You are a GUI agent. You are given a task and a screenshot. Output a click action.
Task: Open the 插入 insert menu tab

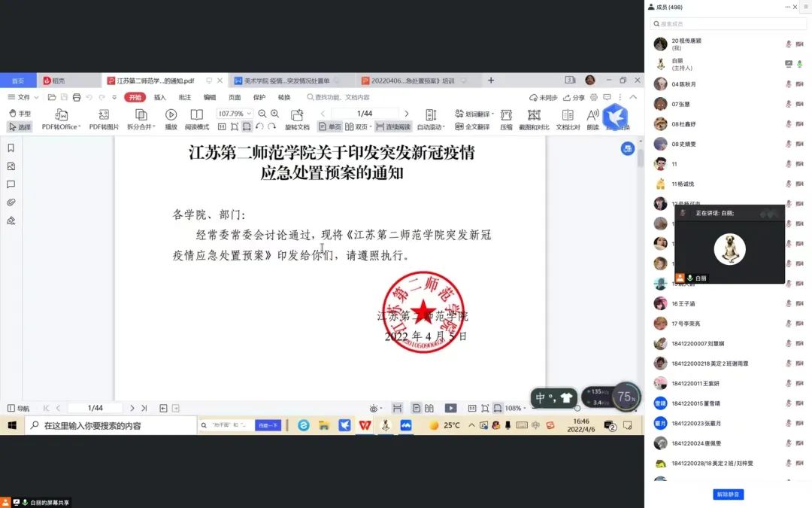coord(159,97)
